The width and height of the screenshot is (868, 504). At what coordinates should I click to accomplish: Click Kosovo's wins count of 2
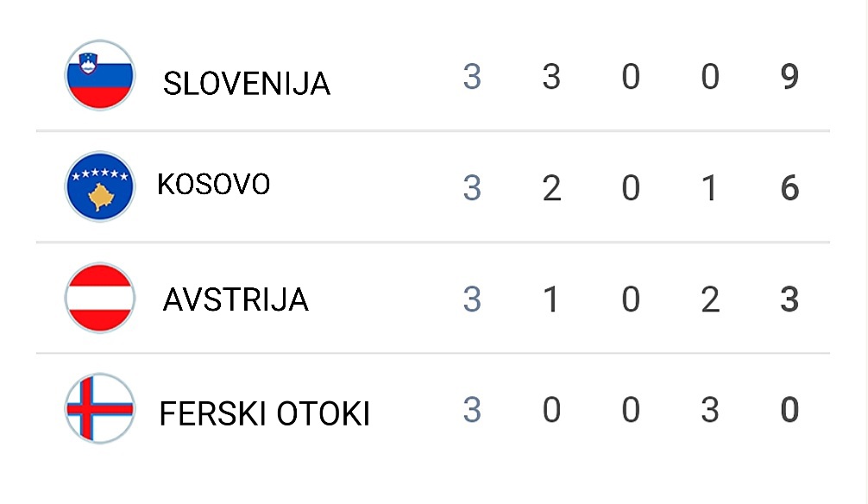tap(551, 188)
